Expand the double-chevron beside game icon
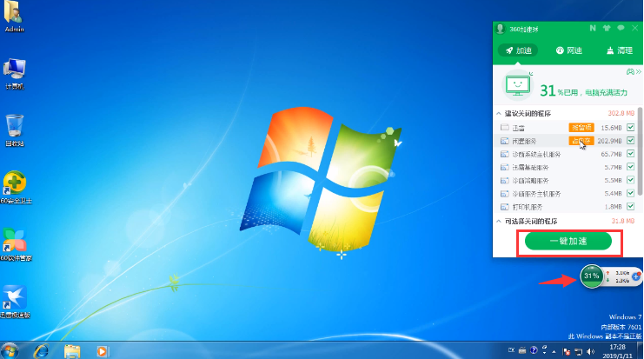This screenshot has width=644, height=359. click(x=639, y=72)
